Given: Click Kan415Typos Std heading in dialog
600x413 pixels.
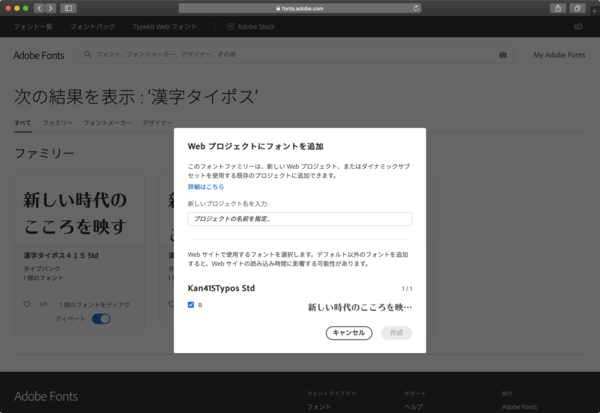Looking at the screenshot, I should click(221, 288).
